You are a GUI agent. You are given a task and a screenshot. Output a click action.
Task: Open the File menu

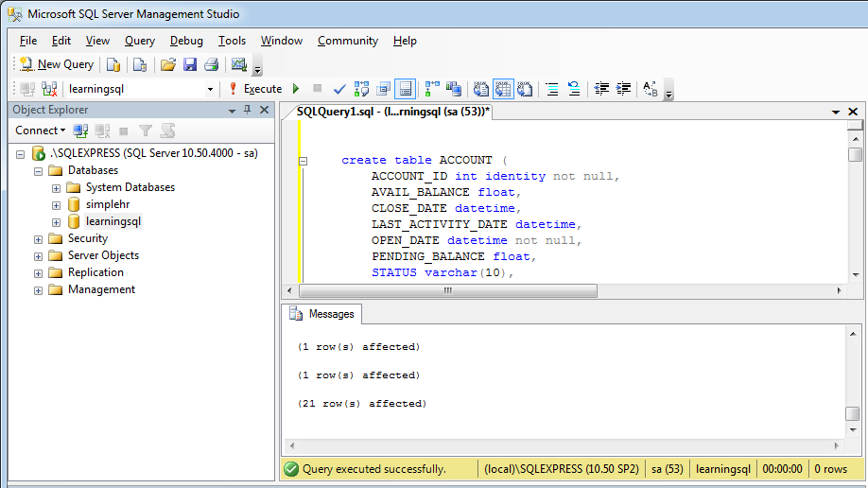click(x=28, y=41)
